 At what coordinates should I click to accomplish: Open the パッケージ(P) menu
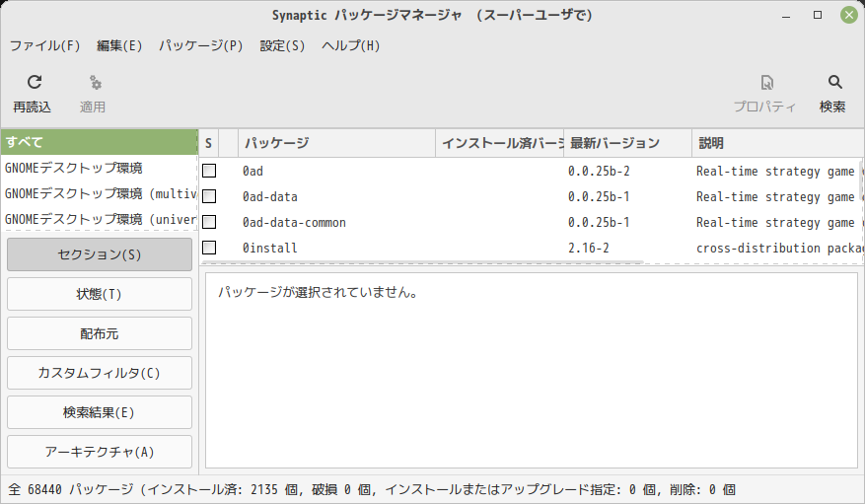tap(201, 45)
